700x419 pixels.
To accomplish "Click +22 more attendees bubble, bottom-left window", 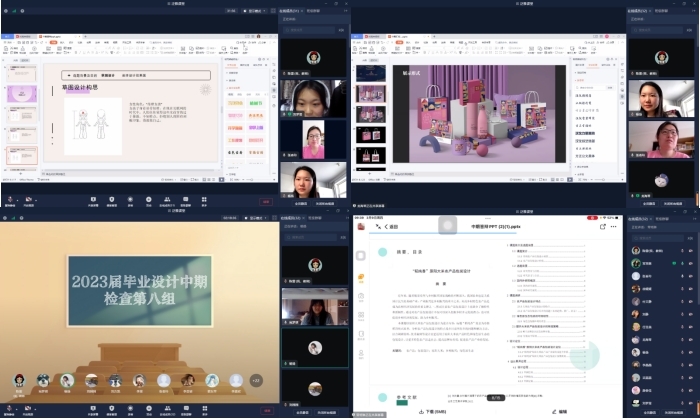I will 256,381.
